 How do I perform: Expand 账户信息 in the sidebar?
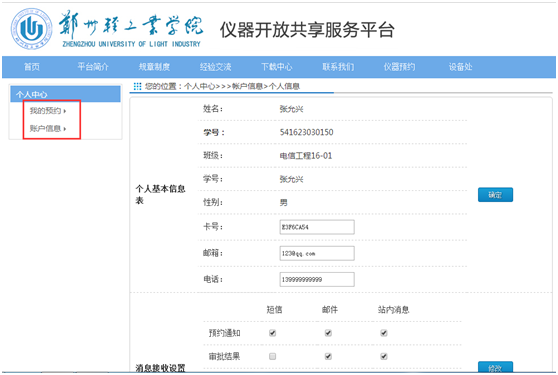point(48,128)
